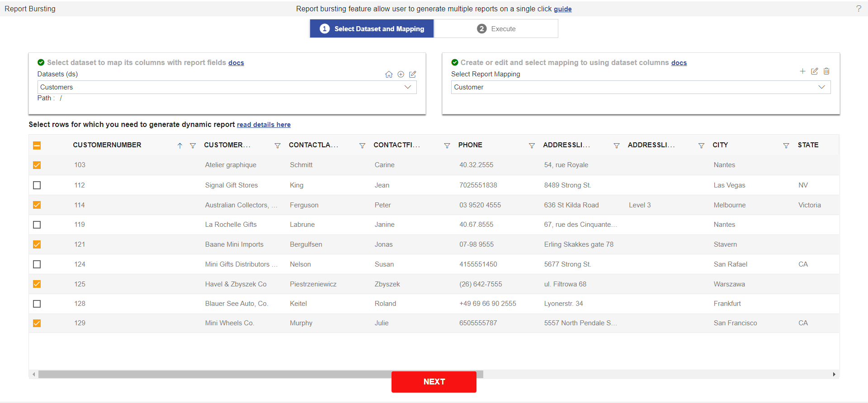Add a new report mapping with plus icon
The height and width of the screenshot is (403, 868).
pyautogui.click(x=802, y=71)
